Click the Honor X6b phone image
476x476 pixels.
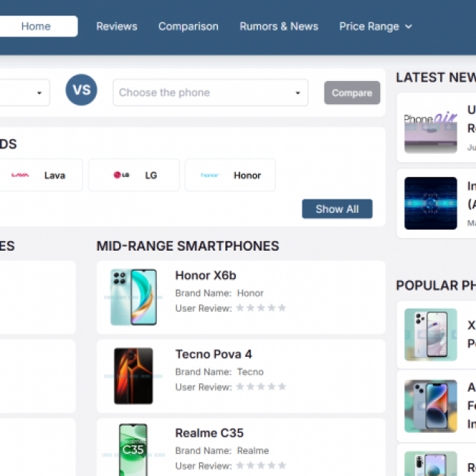(134, 297)
